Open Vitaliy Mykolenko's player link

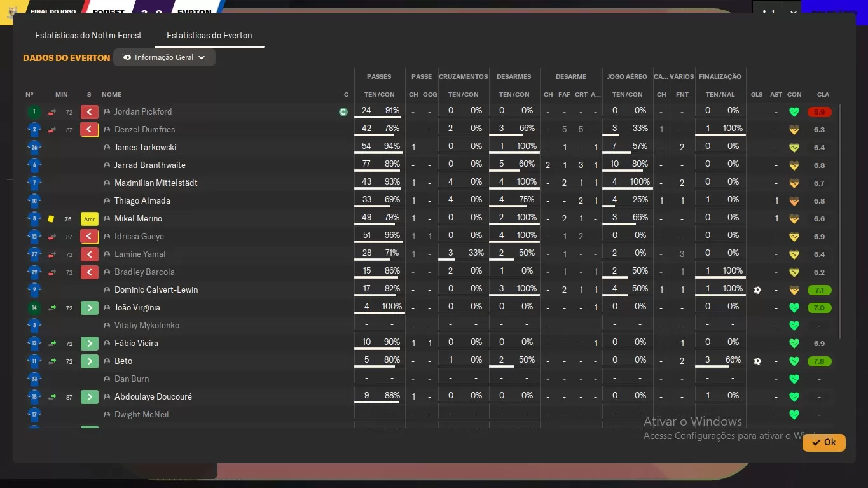click(147, 326)
